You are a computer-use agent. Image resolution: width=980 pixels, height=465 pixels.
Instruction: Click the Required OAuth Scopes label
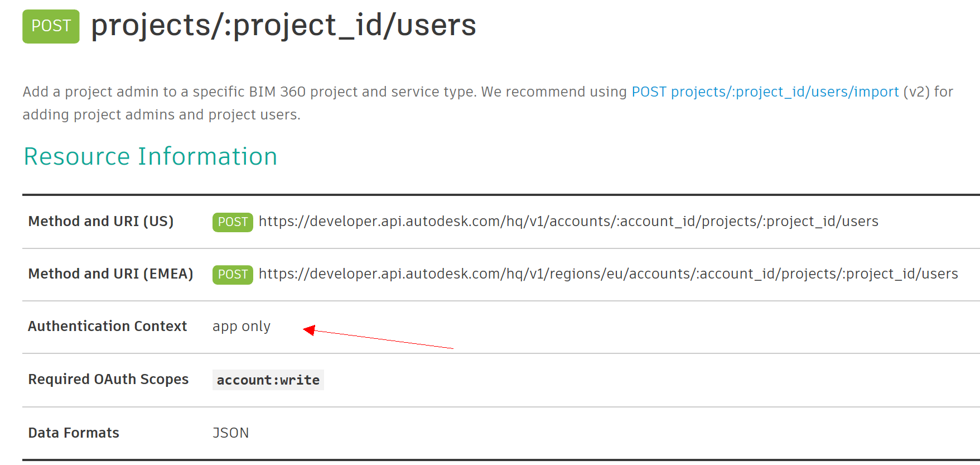(108, 380)
